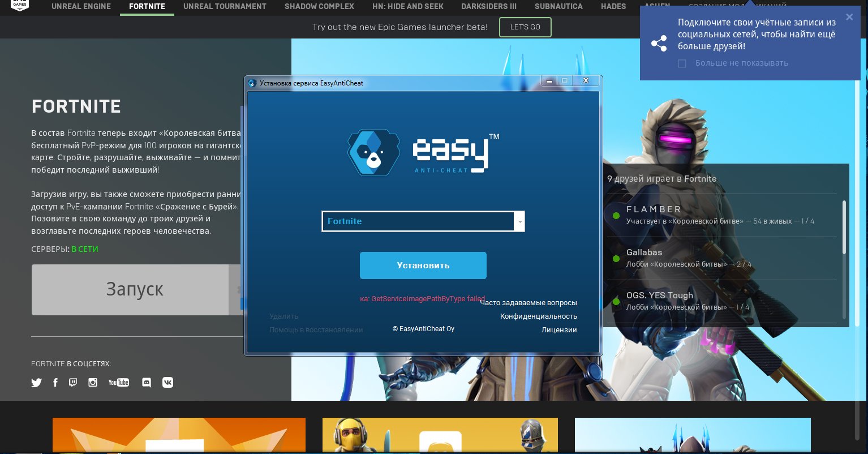The width and height of the screenshot is (868, 454).
Task: Switch to the Subnautica tab
Action: (559, 6)
